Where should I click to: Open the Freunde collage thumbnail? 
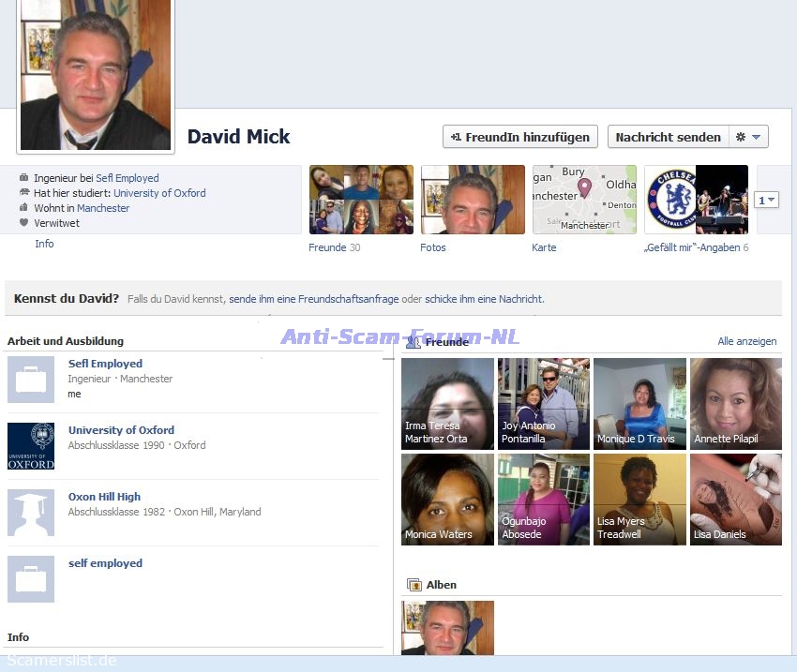[361, 200]
